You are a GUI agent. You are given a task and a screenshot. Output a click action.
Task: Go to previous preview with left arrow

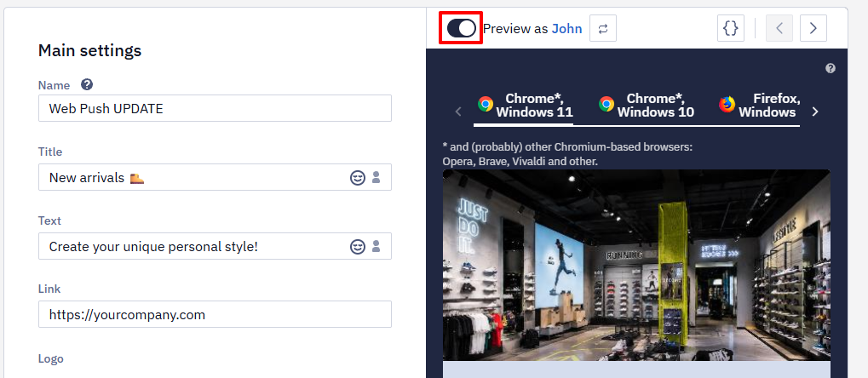pos(779,28)
